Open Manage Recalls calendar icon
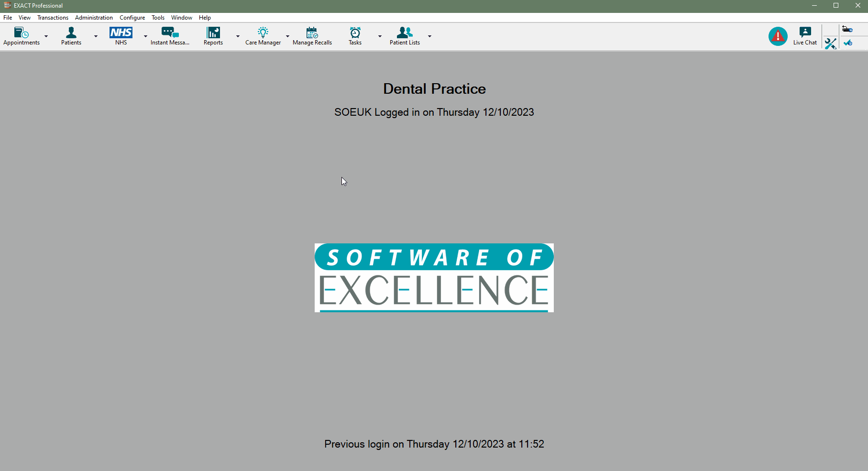 point(312,36)
